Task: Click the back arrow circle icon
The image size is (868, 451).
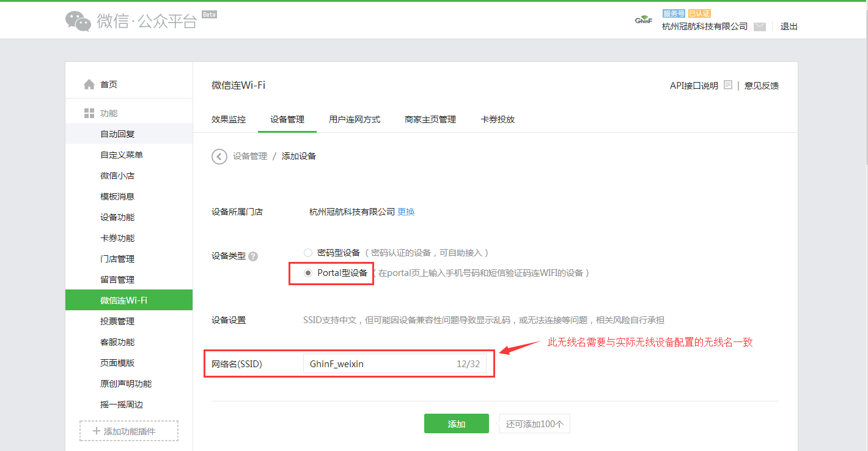Action: pos(219,157)
